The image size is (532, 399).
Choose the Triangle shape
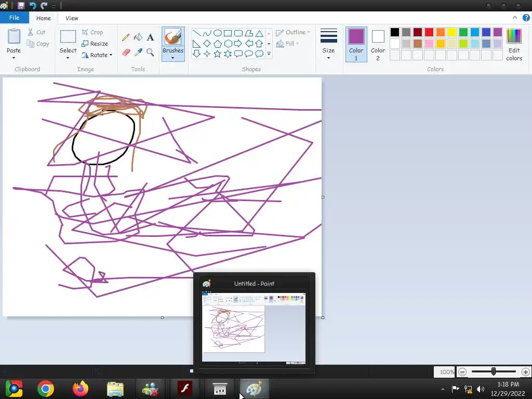click(x=260, y=33)
